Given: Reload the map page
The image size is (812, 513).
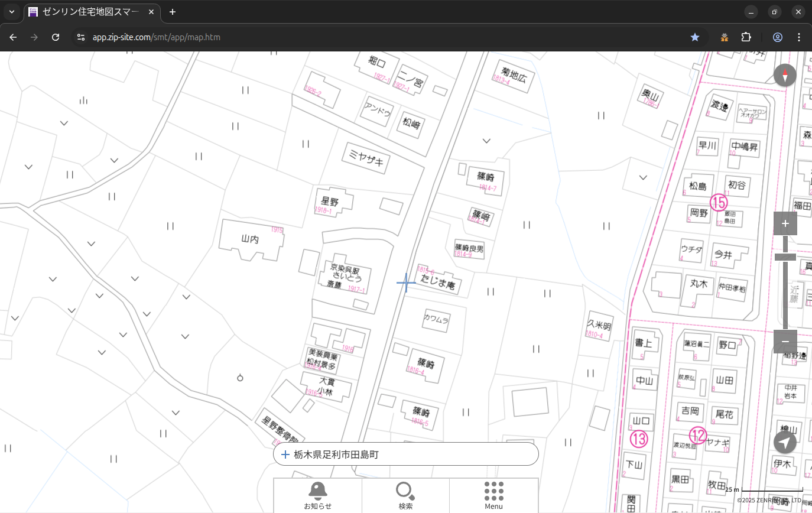Looking at the screenshot, I should [56, 37].
